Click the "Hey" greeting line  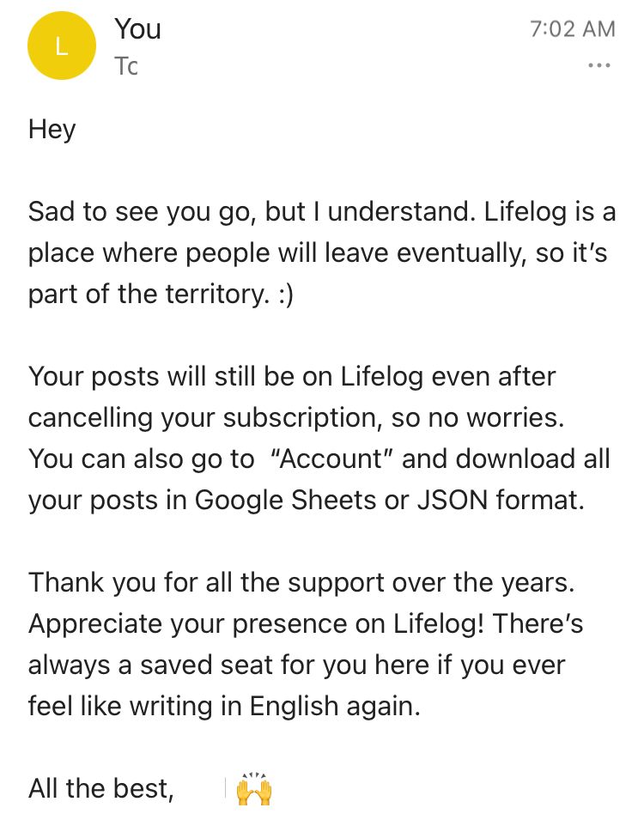pos(52,129)
